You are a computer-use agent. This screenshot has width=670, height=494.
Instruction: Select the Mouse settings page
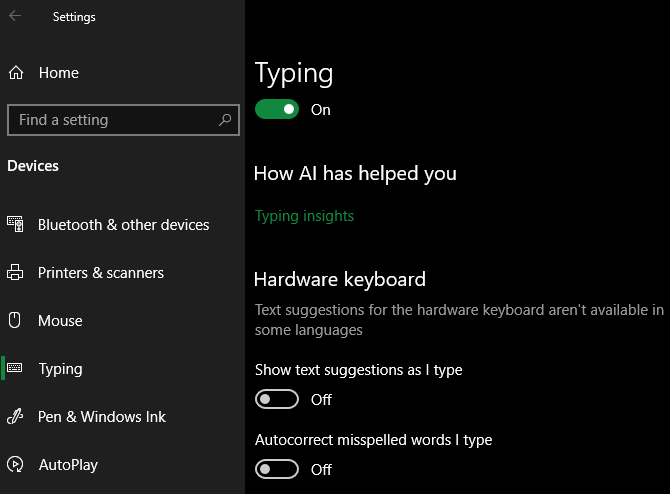tap(60, 321)
